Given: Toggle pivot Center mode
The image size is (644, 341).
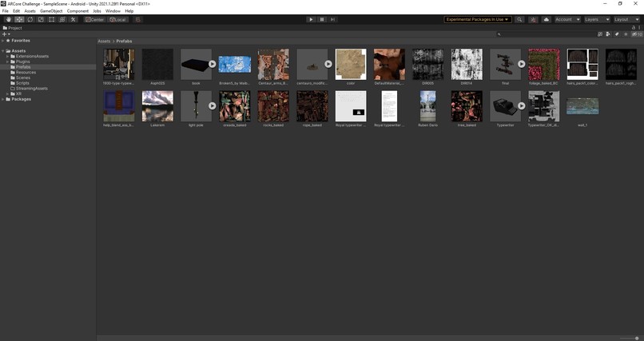Looking at the screenshot, I should pyautogui.click(x=95, y=19).
